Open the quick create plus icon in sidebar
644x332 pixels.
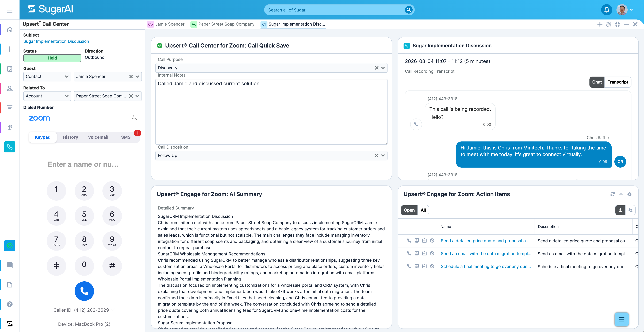tap(10, 49)
